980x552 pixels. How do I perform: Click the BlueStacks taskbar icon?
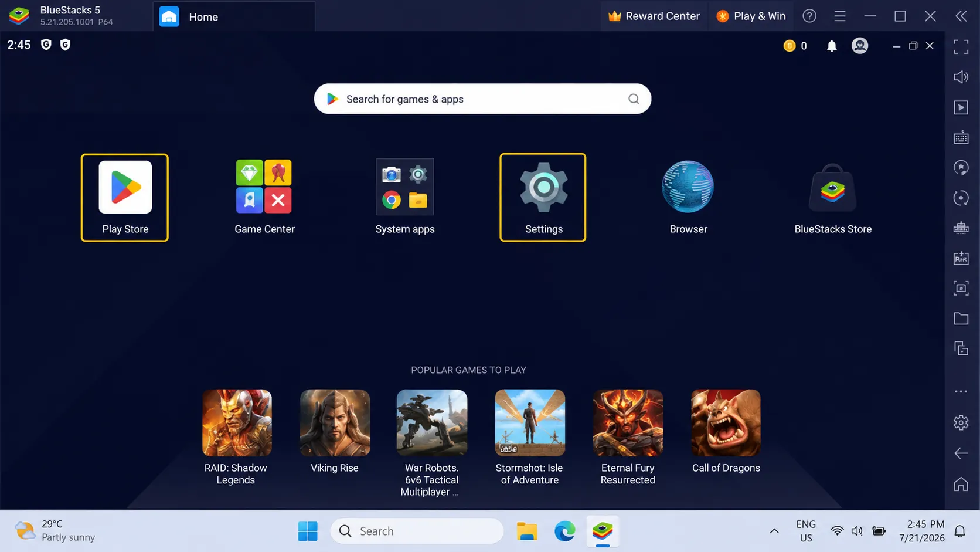603,531
